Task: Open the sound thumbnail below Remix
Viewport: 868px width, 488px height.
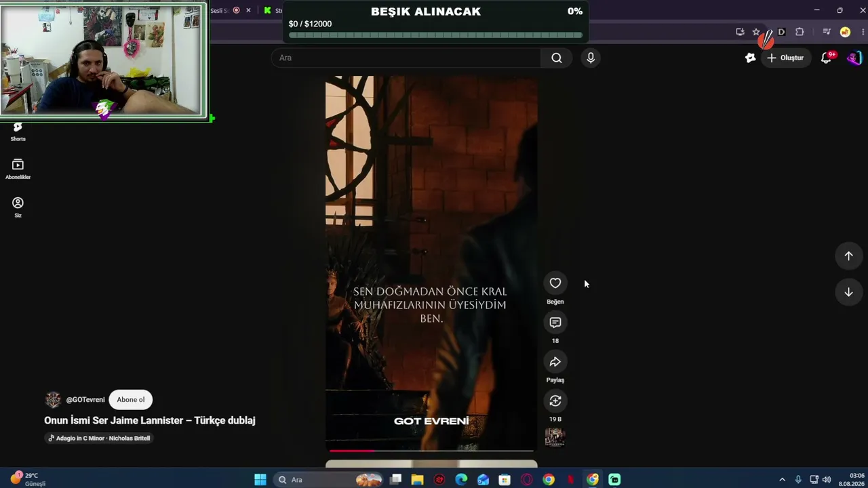Action: coord(555,437)
